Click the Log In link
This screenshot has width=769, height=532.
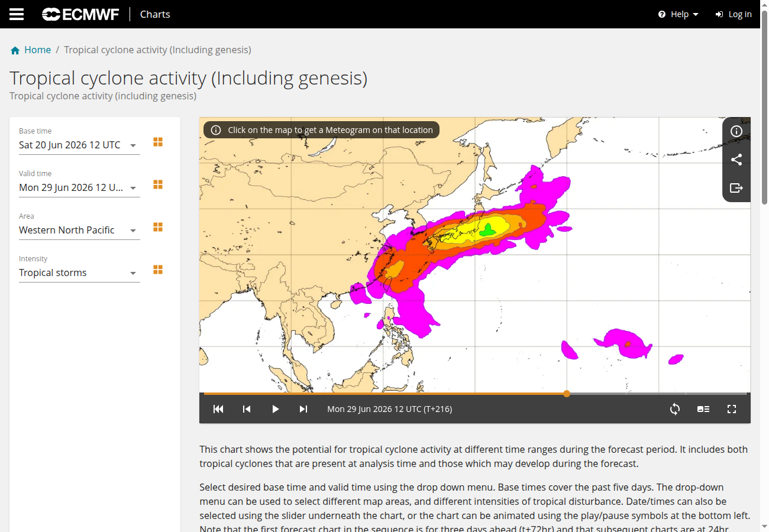tap(734, 14)
